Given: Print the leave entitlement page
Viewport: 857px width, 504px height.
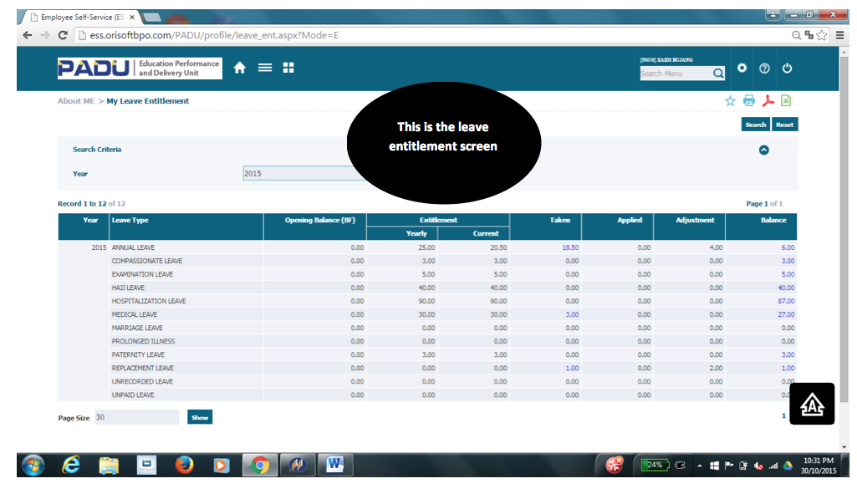Looking at the screenshot, I should (748, 99).
